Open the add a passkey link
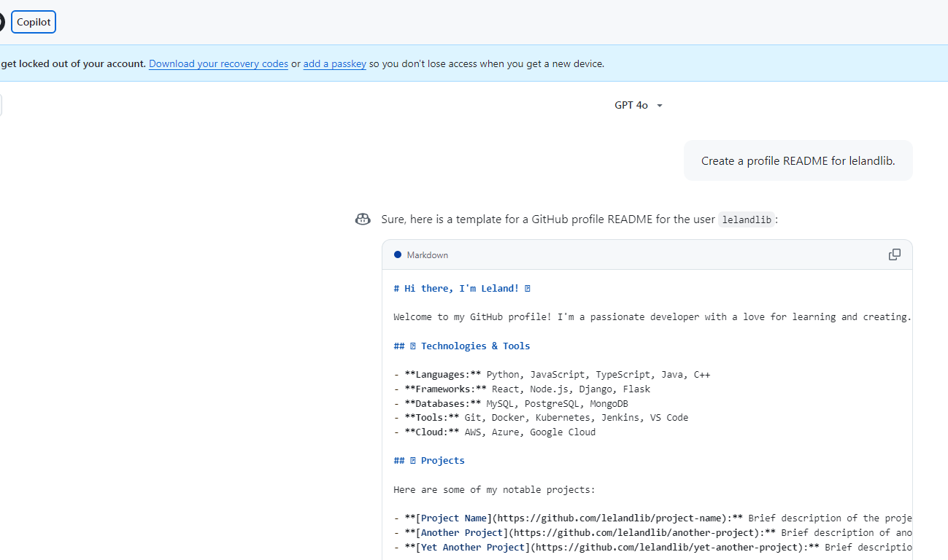The image size is (948, 560). pos(335,63)
